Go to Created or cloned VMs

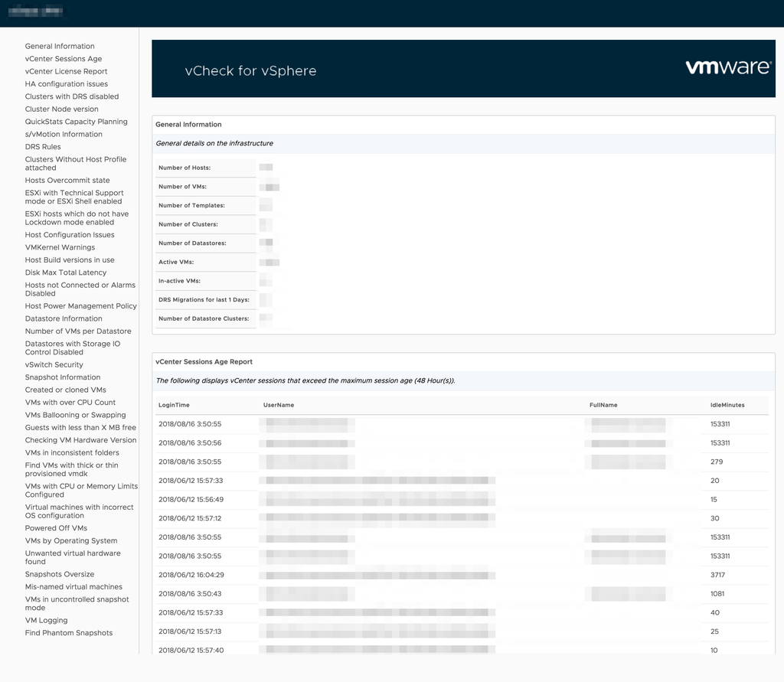pyautogui.click(x=66, y=390)
